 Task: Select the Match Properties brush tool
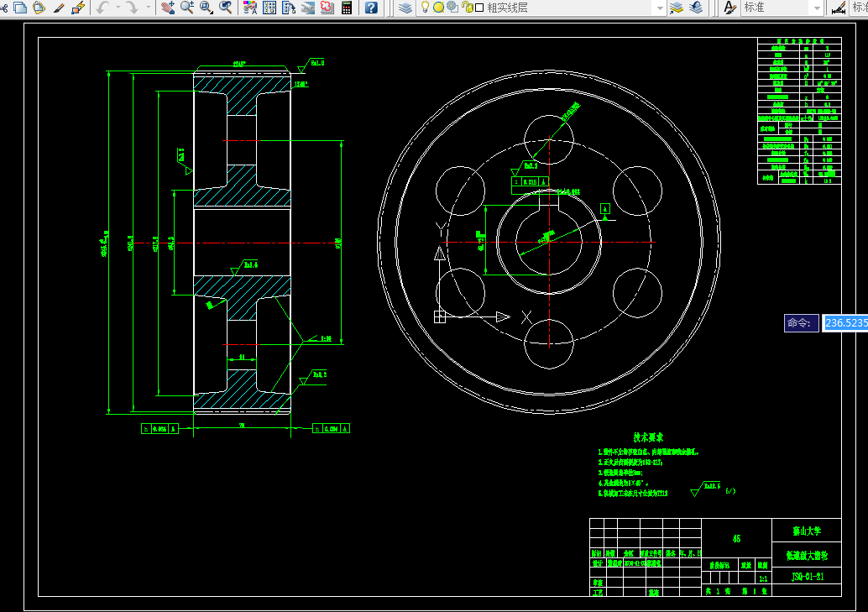coord(59,8)
